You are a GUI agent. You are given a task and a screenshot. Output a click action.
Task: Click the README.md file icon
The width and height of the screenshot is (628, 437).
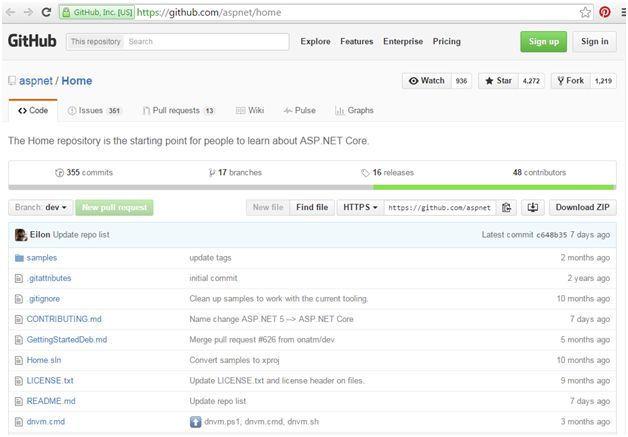[x=19, y=401]
